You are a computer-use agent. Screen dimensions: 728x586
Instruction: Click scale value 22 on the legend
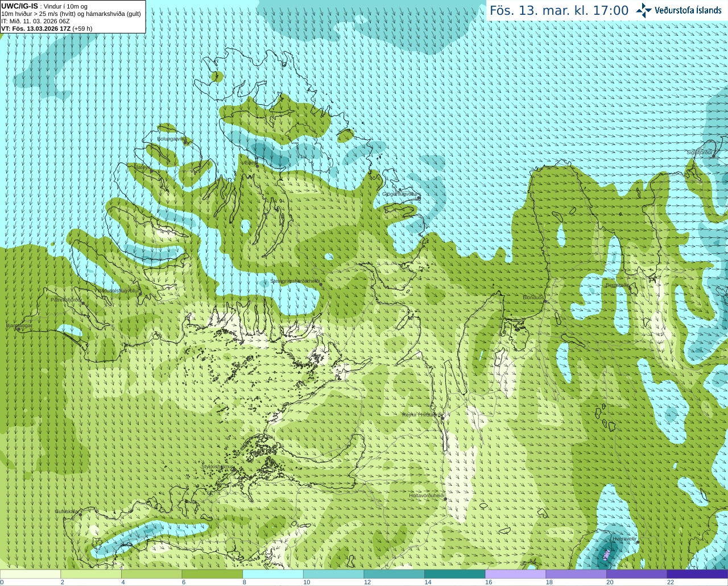(671, 582)
